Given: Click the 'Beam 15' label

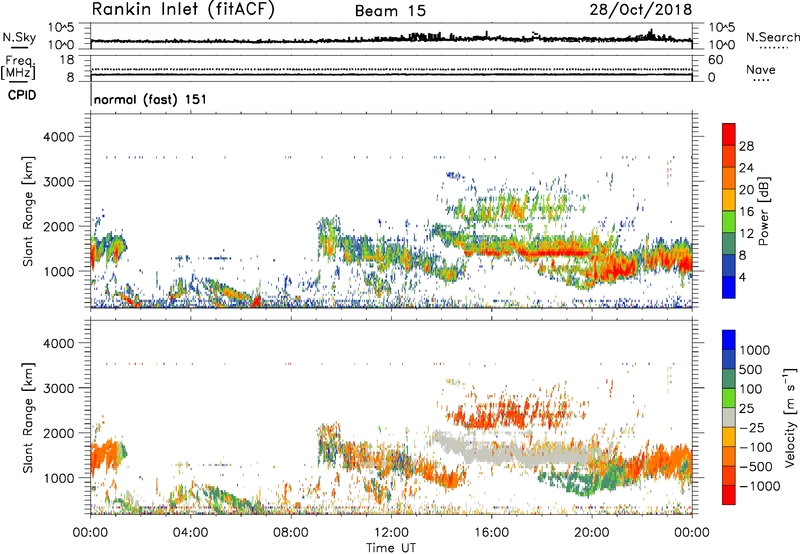Looking at the screenshot, I should click(390, 11).
